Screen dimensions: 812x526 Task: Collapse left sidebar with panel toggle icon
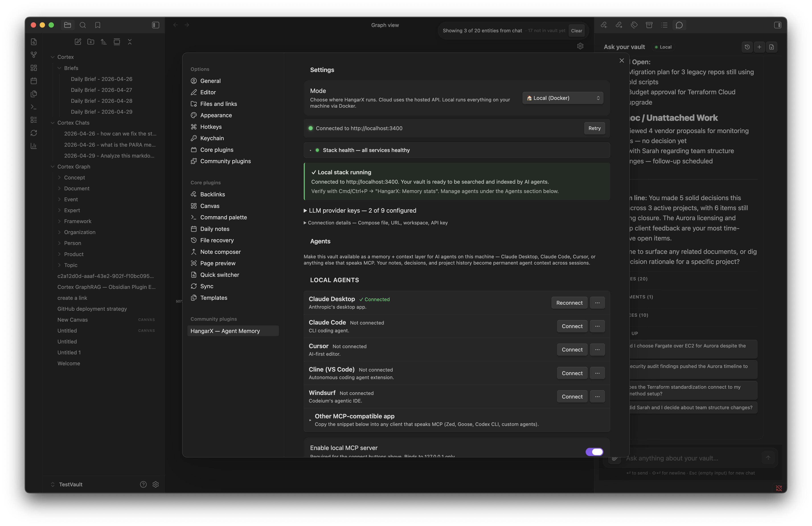point(156,25)
